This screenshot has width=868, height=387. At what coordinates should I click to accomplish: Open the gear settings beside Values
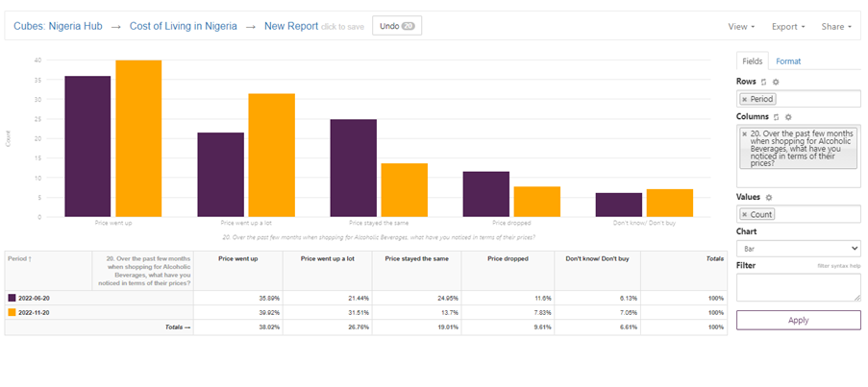click(769, 197)
